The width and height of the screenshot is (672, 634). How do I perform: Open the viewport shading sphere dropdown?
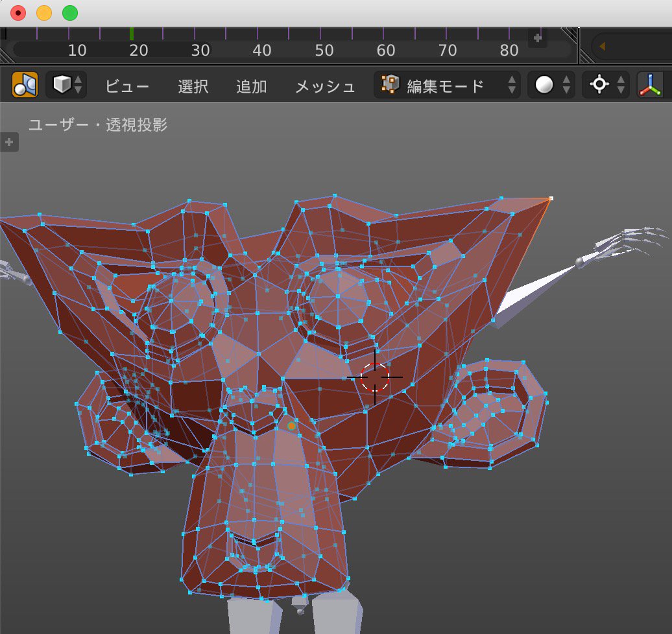[551, 85]
